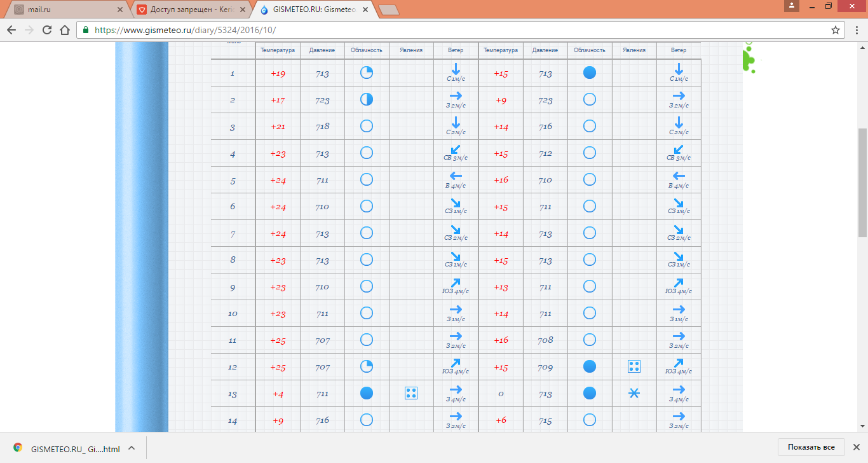Click day 12 evening rain icon

tap(634, 366)
